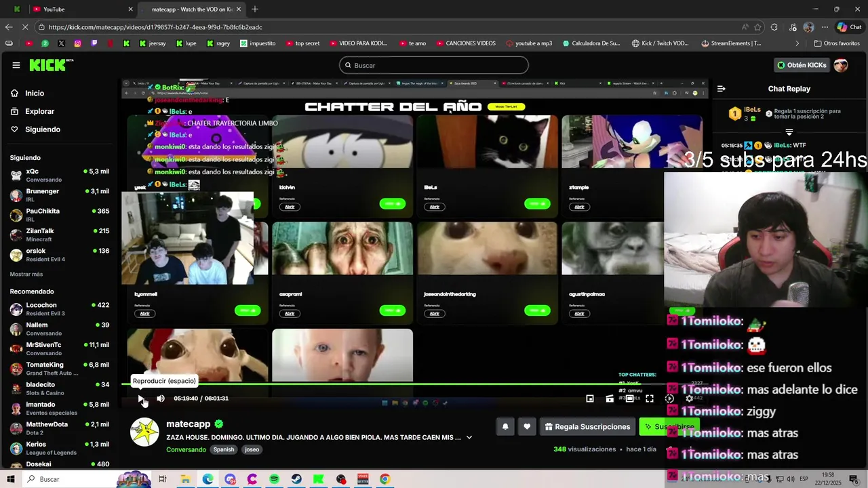This screenshot has height=488, width=868.
Task: Open File Explorer from the taskbar
Action: coord(185,479)
